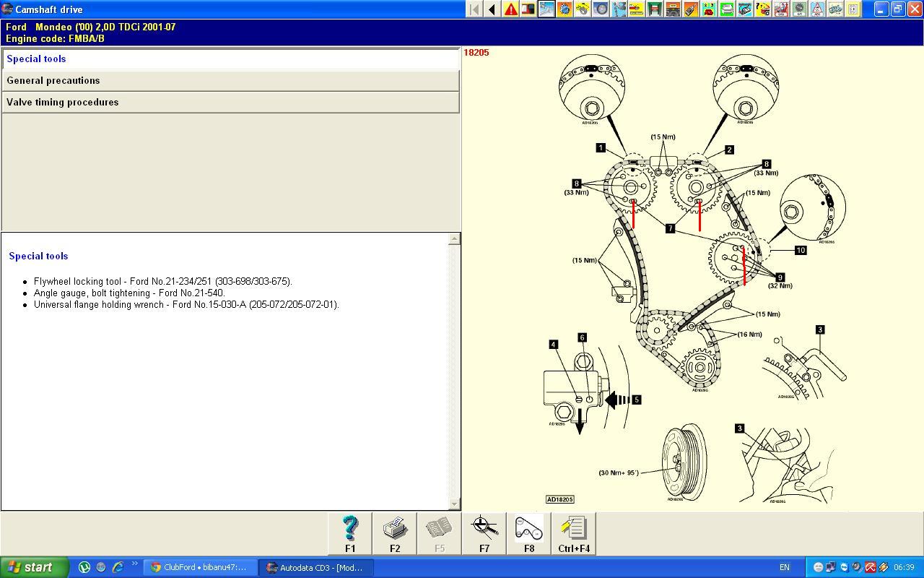Click the question mark car toolbar icon
The width and height of the screenshot is (924, 578).
(763, 9)
